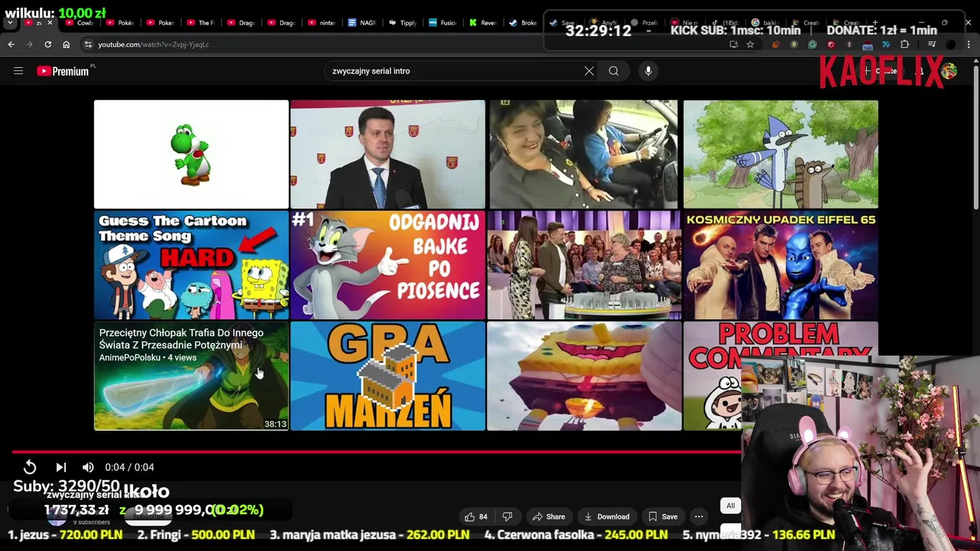The width and height of the screenshot is (980, 551).
Task: Switch to the Reven Kick tab
Action: [x=484, y=22]
